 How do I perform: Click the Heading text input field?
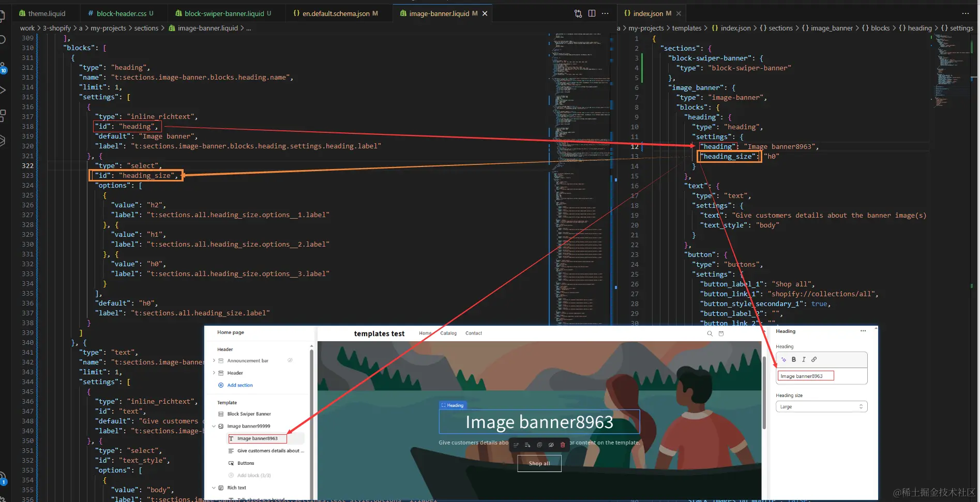pyautogui.click(x=822, y=376)
